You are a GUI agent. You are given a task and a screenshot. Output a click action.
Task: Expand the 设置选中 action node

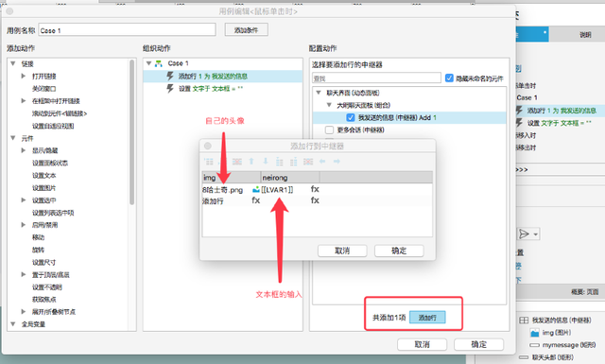(24, 199)
